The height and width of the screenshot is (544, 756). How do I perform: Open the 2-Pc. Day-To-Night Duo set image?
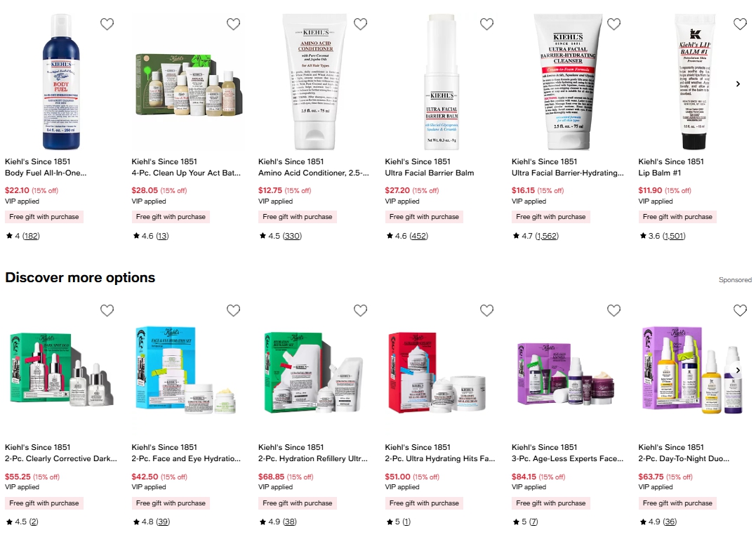tap(692, 371)
